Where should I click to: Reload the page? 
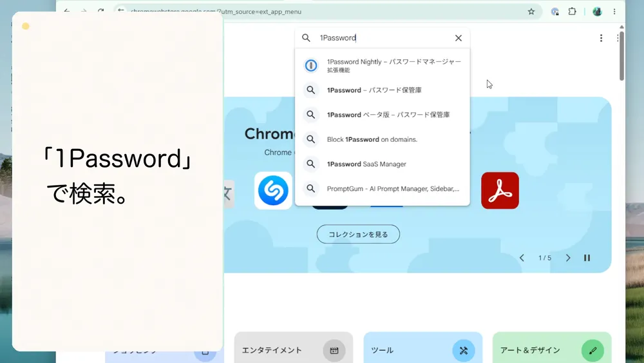point(100,11)
